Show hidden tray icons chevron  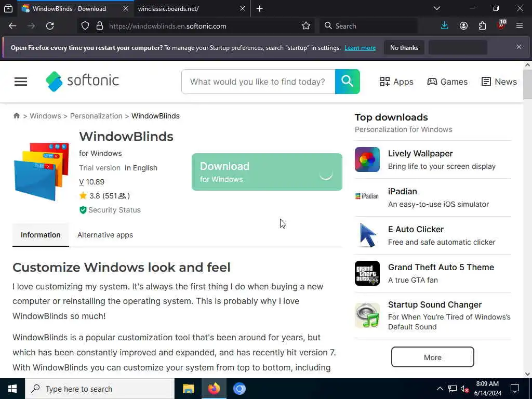440,389
